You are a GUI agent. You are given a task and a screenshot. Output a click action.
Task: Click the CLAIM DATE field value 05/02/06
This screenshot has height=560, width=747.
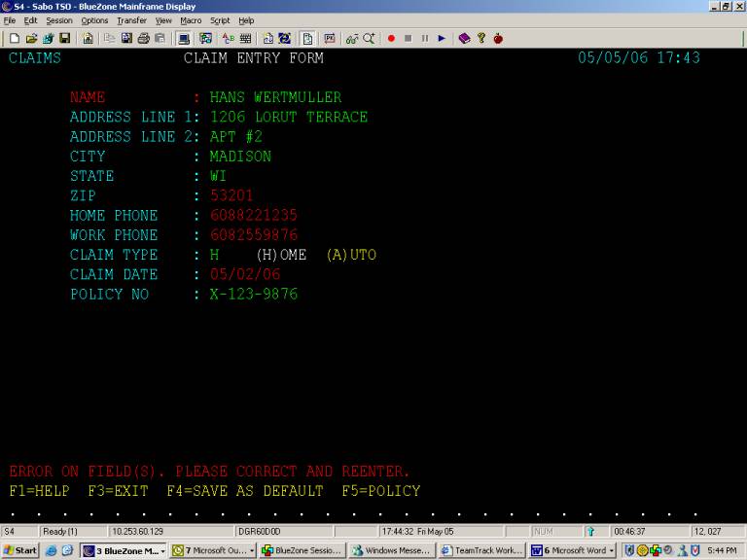pyautogui.click(x=245, y=274)
